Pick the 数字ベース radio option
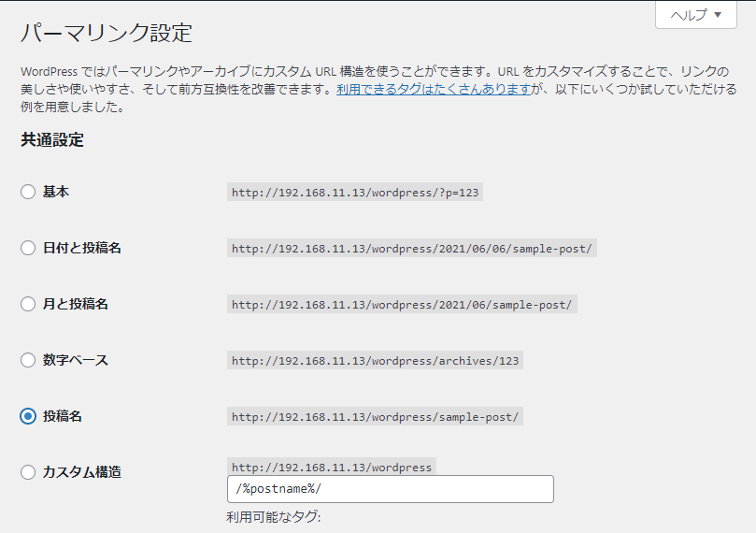The width and height of the screenshot is (756, 533). [x=28, y=360]
